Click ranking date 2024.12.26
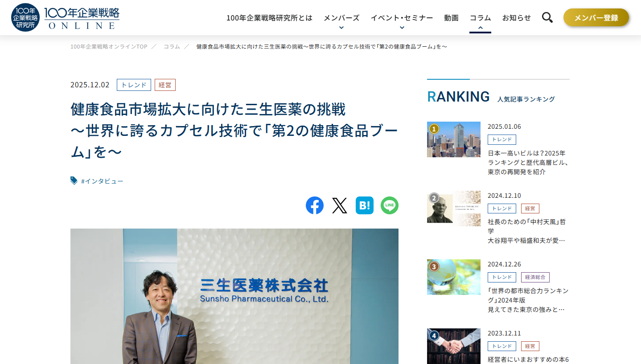This screenshot has height=364, width=641. click(x=504, y=264)
